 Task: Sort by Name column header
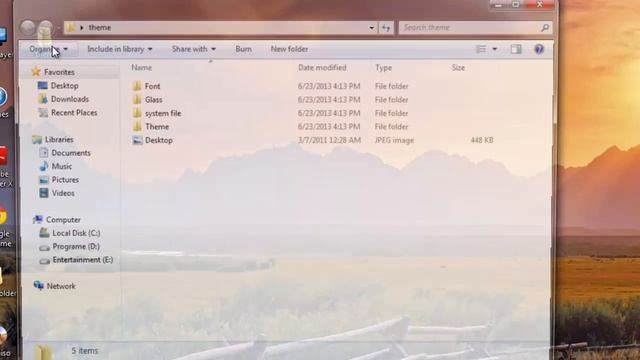(x=142, y=68)
